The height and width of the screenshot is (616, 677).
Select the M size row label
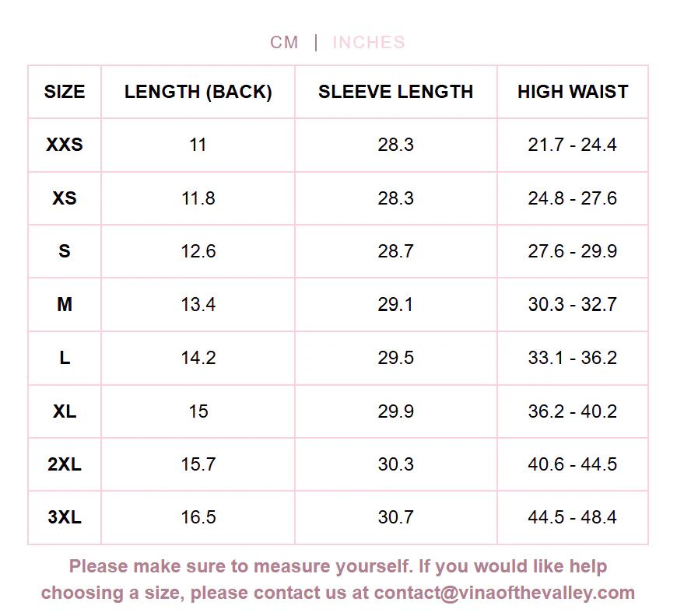point(65,304)
